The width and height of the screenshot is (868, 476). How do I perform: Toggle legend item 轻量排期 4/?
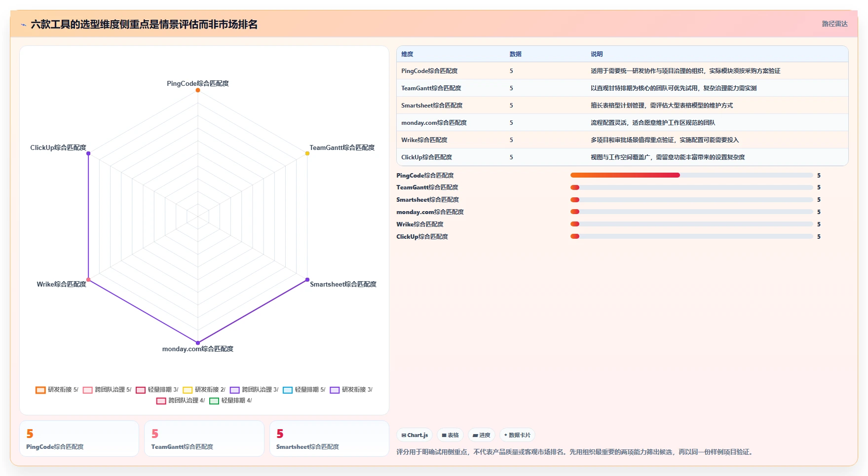[x=230, y=401]
